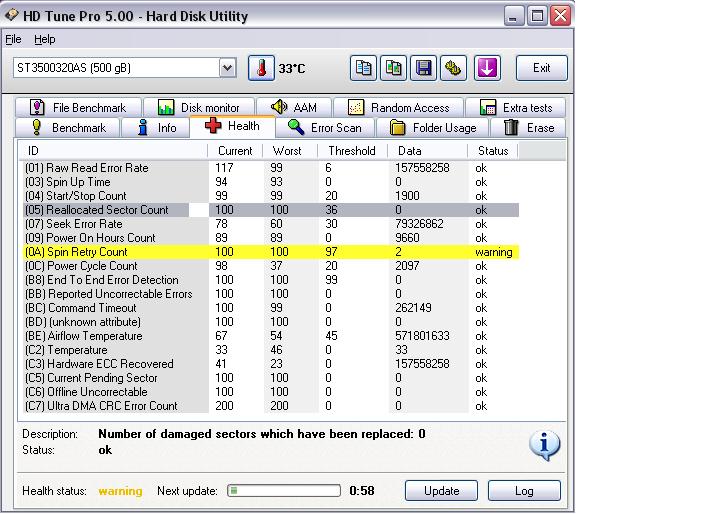Select End To End Error Detection row
The width and height of the screenshot is (720, 514).
pyautogui.click(x=271, y=280)
